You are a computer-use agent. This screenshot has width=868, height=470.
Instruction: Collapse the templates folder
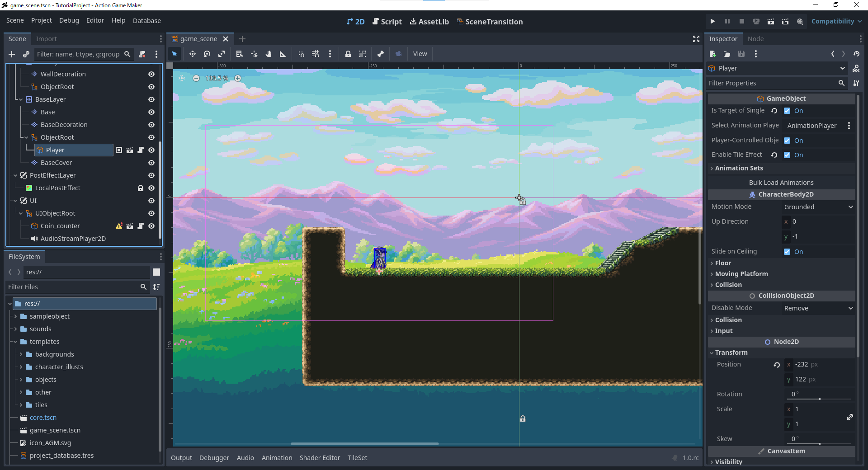(15, 342)
